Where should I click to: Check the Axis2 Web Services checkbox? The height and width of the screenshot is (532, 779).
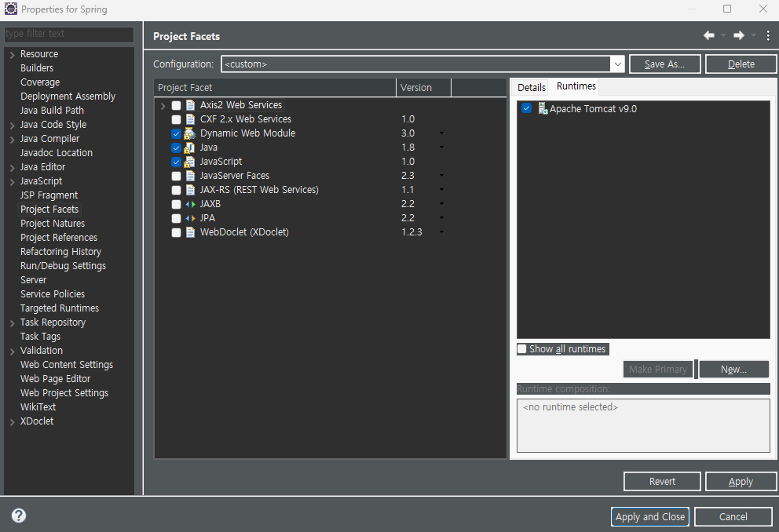point(177,105)
